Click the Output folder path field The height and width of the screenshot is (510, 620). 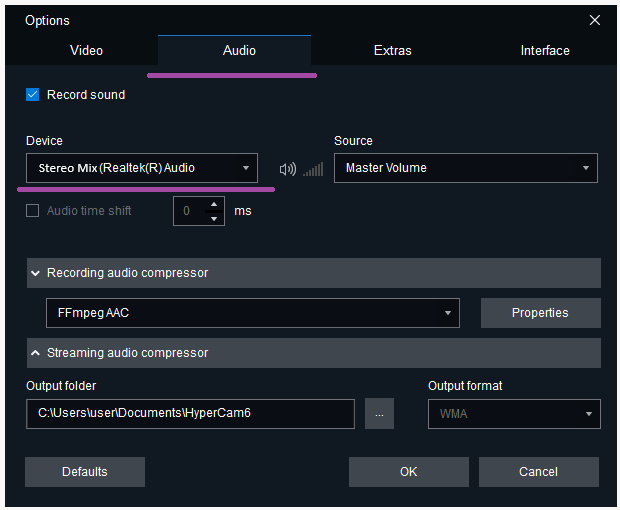[190, 414]
